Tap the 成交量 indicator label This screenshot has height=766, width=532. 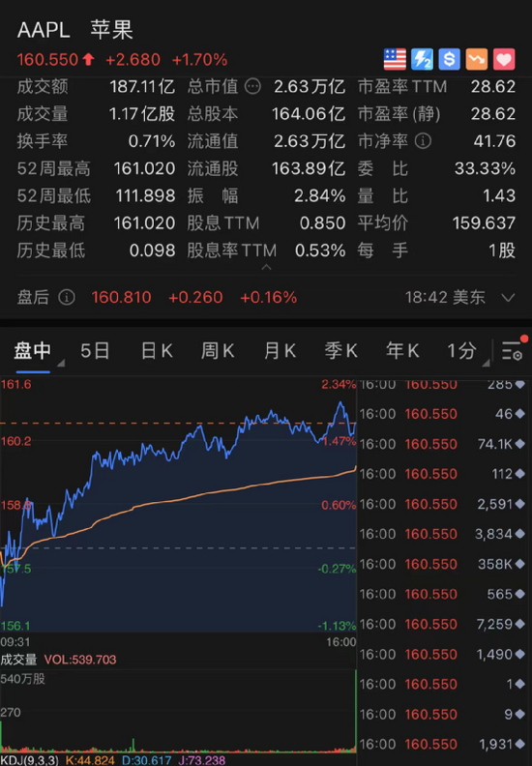[18, 660]
